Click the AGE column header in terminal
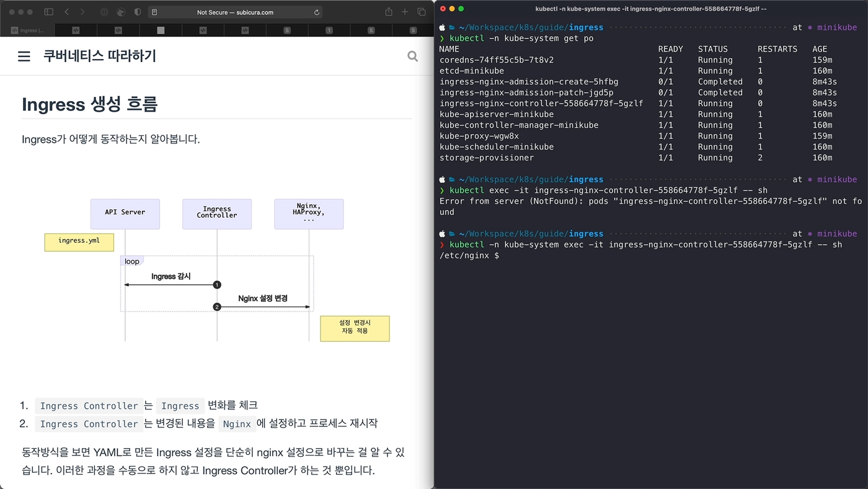This screenshot has height=489, width=868. tap(820, 49)
